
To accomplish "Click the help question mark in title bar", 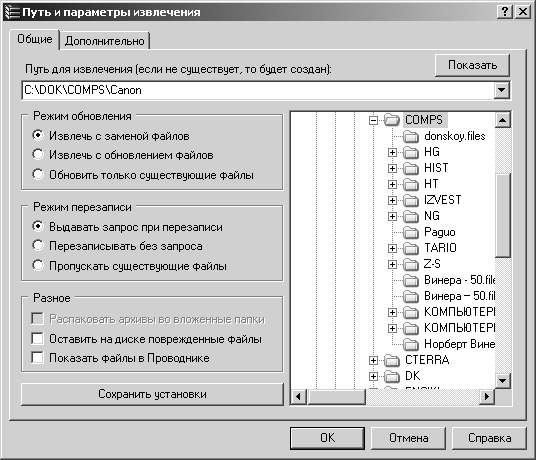I will pos(505,12).
